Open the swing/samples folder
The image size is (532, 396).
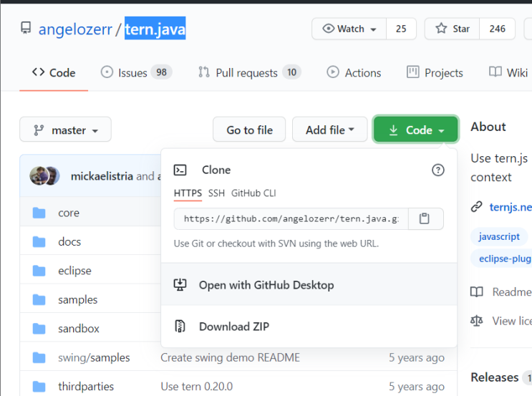(x=94, y=357)
